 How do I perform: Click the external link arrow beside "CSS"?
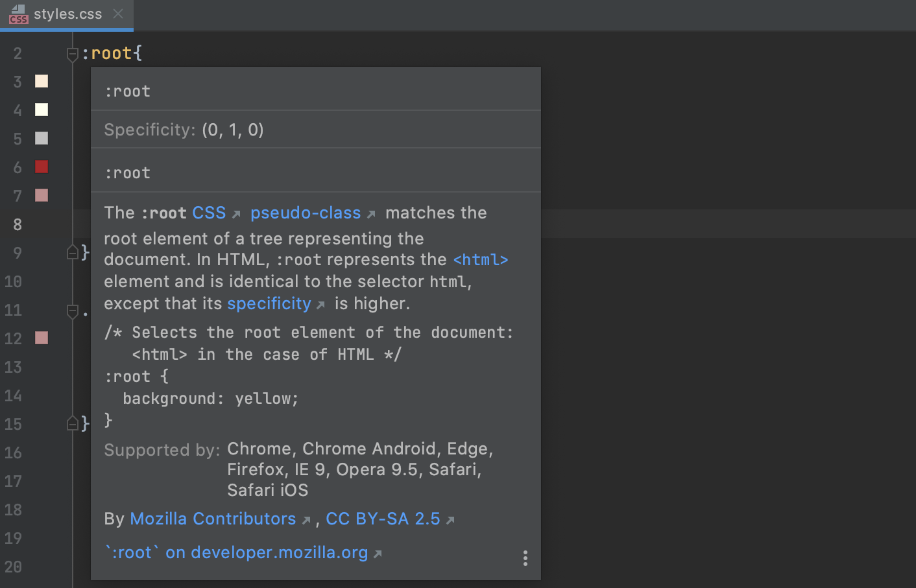point(235,213)
